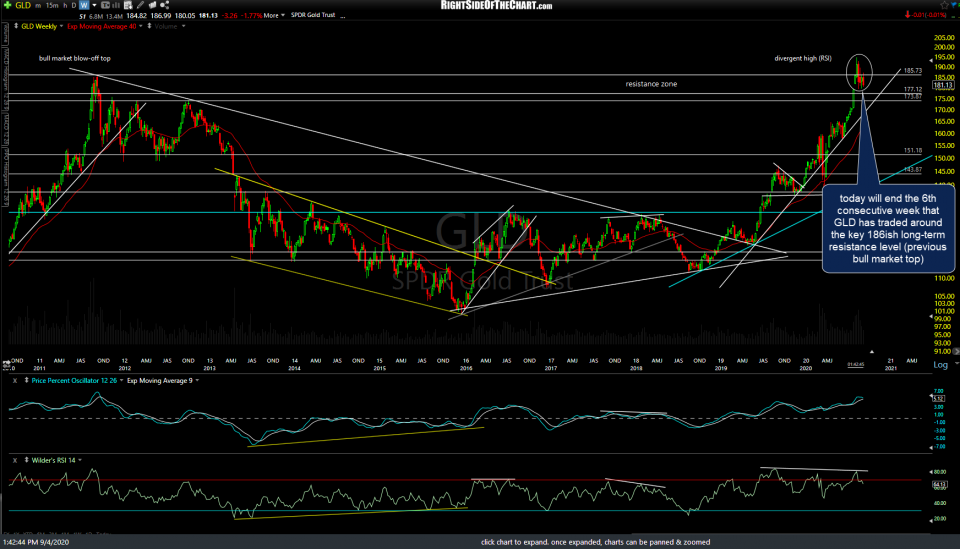
Task: Click the 64.13 RSI value label
Action: pos(939,485)
